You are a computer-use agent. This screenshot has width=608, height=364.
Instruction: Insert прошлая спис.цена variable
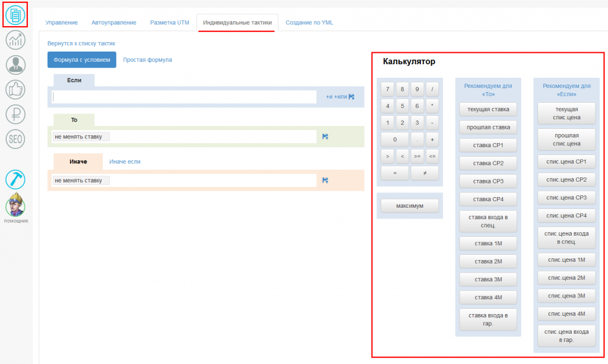click(566, 140)
